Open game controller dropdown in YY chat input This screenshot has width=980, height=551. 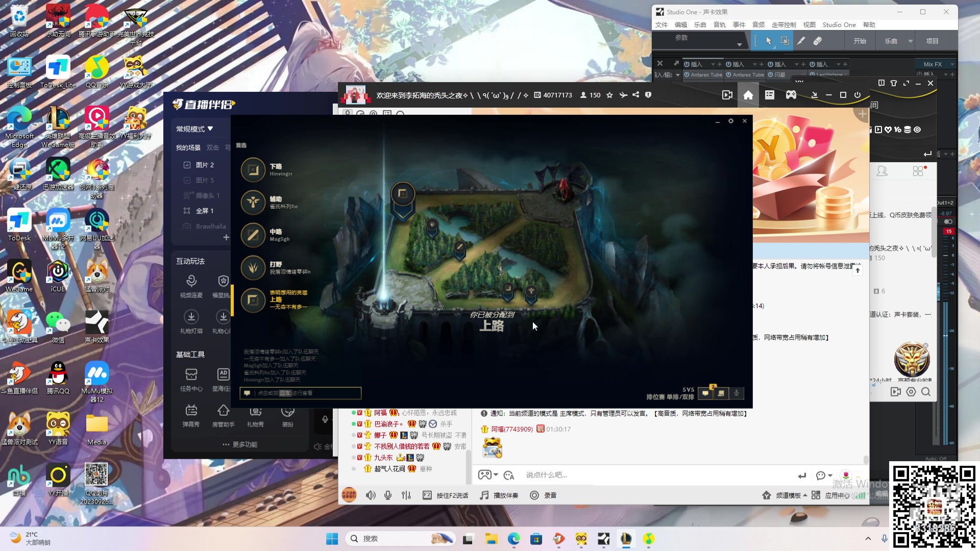coord(488,475)
